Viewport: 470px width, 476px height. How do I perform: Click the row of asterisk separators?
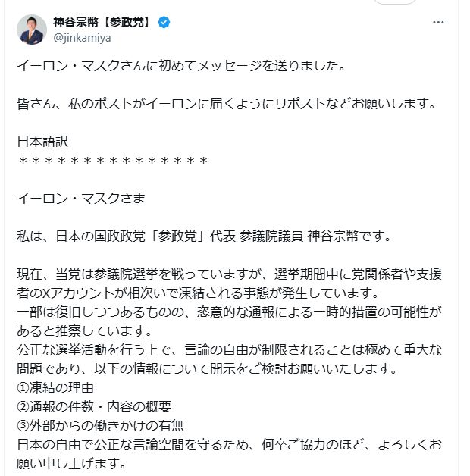pos(113,160)
